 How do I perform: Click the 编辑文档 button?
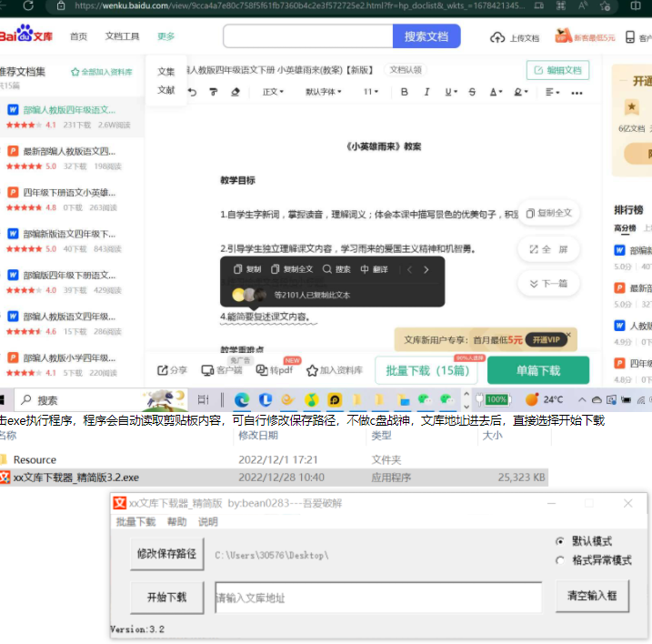557,70
